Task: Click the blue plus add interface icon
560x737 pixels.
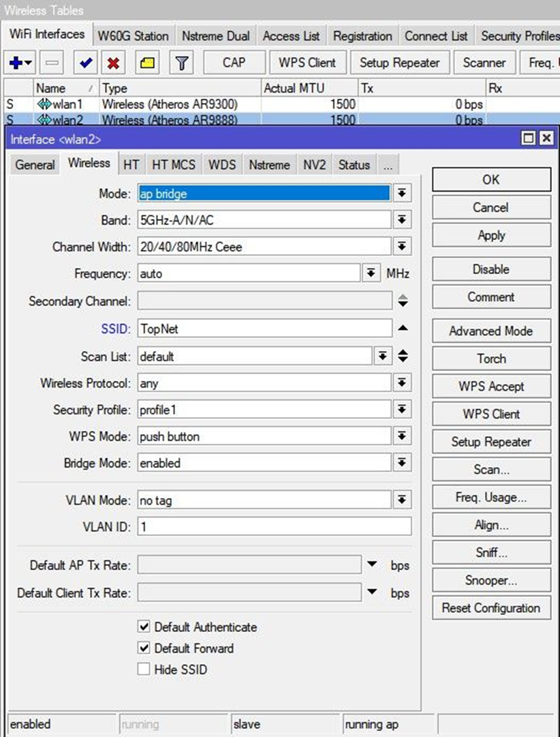Action: 16,63
